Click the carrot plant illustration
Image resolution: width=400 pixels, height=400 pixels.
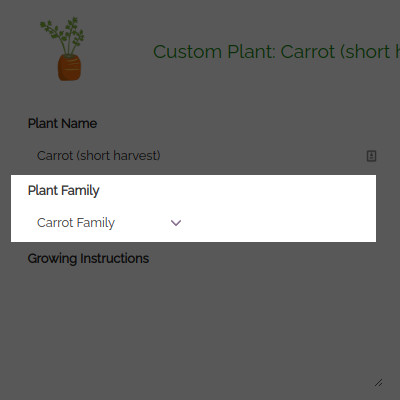62,49
